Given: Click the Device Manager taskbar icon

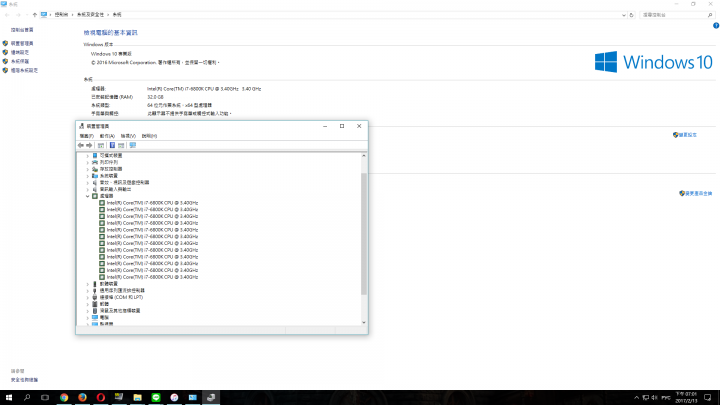Looking at the screenshot, I should pos(211,398).
